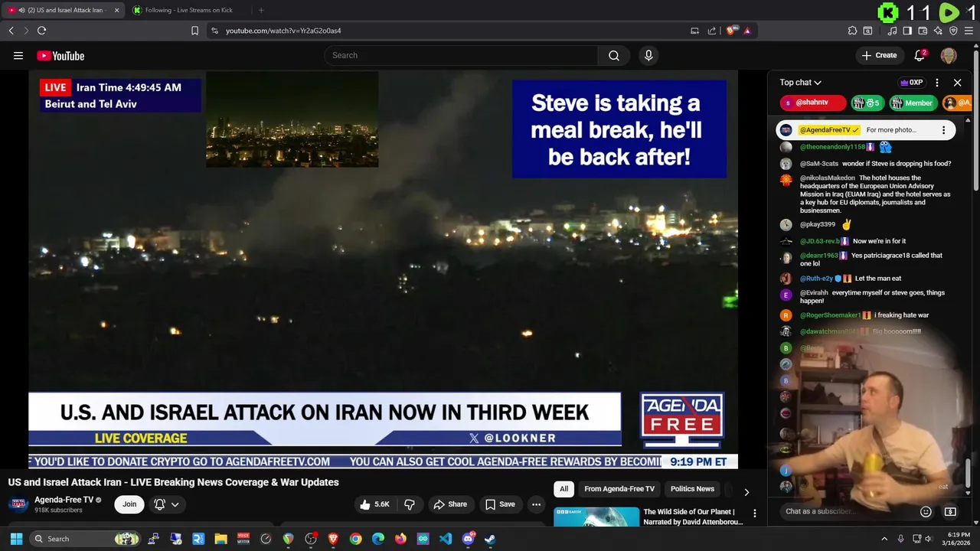Switch to US and Israel Attack Iran tab
This screenshot has width=980, height=551.
click(x=64, y=10)
